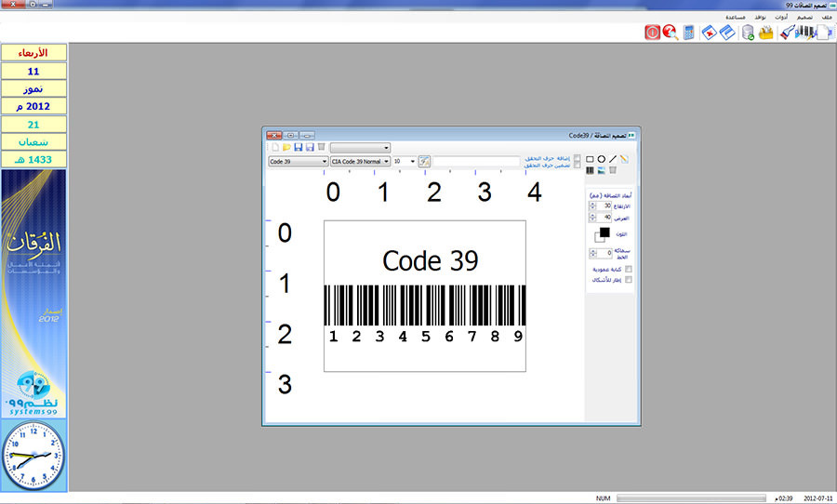Open the ملف (File) menu
The image size is (837, 504).
pyautogui.click(x=827, y=17)
